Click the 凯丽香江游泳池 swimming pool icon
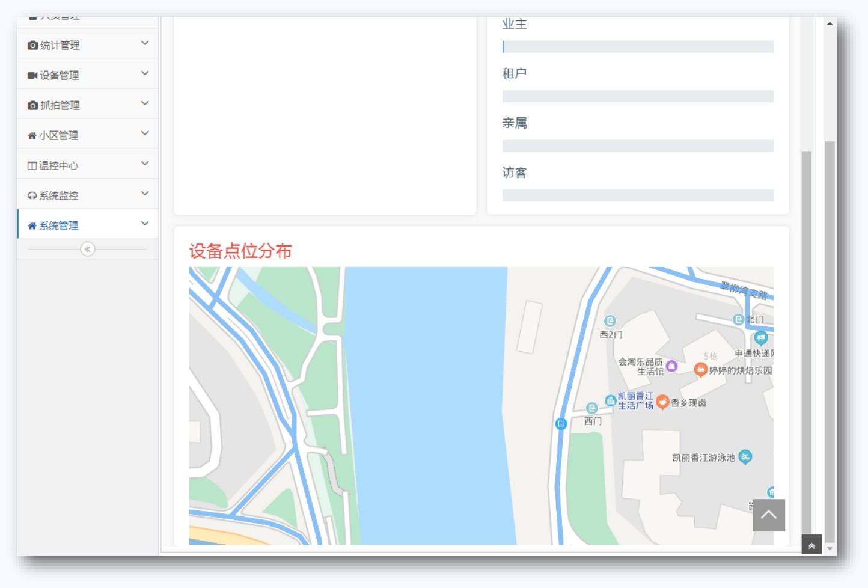Screen dimensions: 868x588 pos(745,457)
